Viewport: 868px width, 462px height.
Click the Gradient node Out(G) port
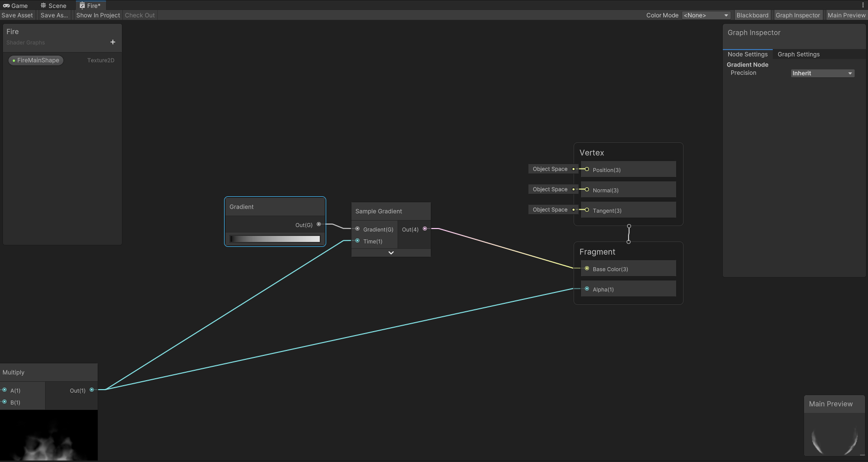[319, 225]
